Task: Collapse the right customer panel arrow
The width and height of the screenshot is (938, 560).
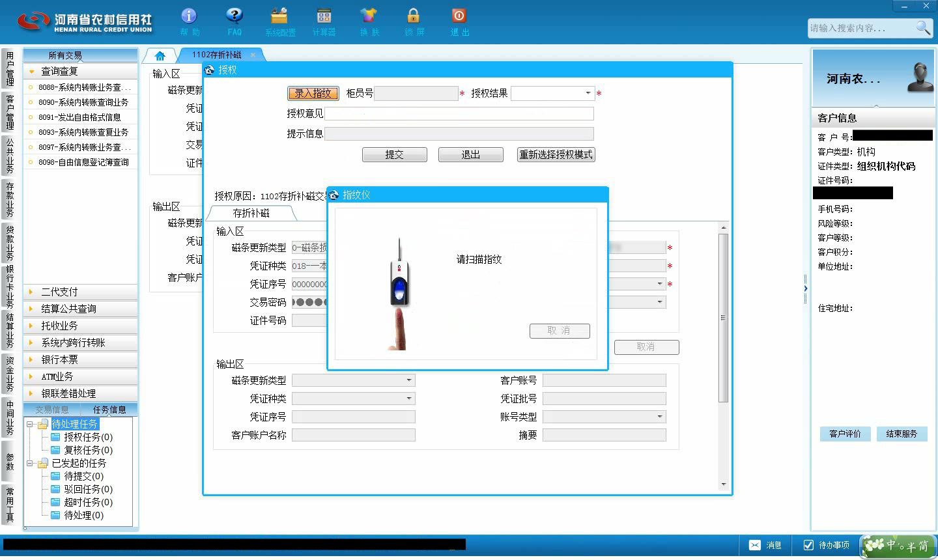Action: pyautogui.click(x=805, y=288)
